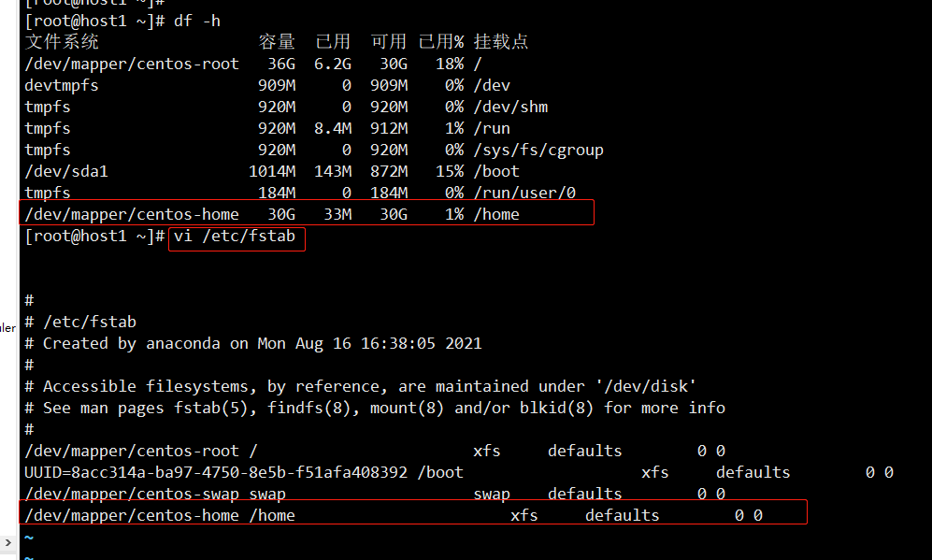Click the "/run/user/0" mount point
Viewport: 932px width, 560px height.
[524, 193]
